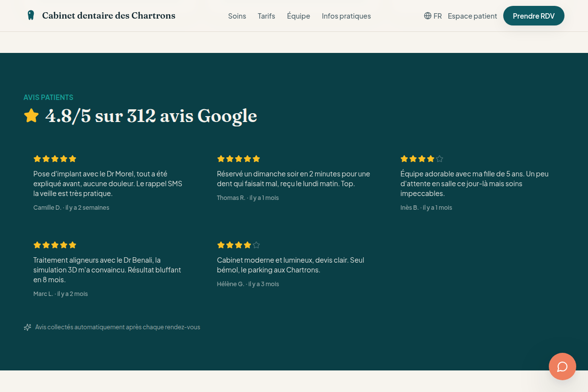Click the four-star rating of Inès B.'s review

(422, 159)
